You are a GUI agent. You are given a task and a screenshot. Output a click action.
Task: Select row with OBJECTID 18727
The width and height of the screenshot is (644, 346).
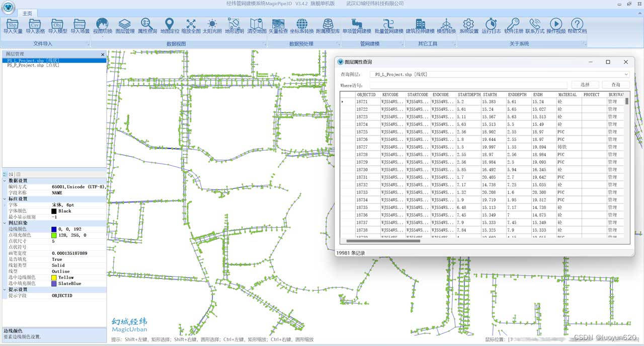coord(482,147)
